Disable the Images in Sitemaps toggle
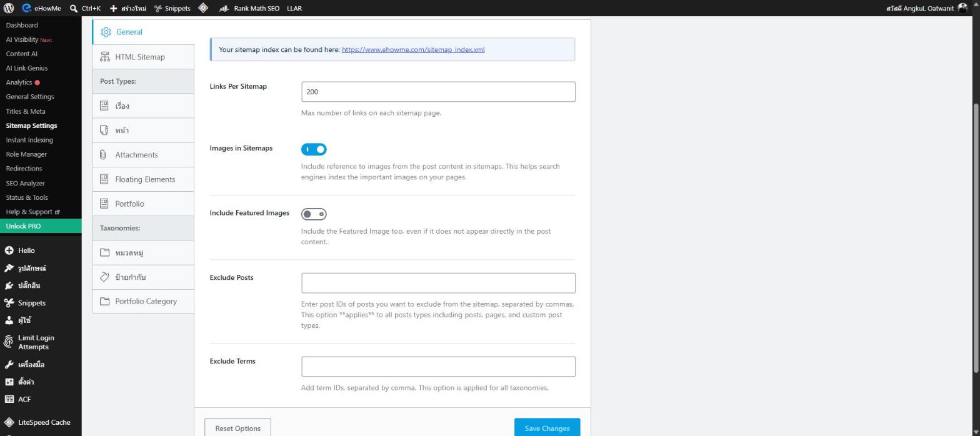Screen dimensions: 980x436 314,149
